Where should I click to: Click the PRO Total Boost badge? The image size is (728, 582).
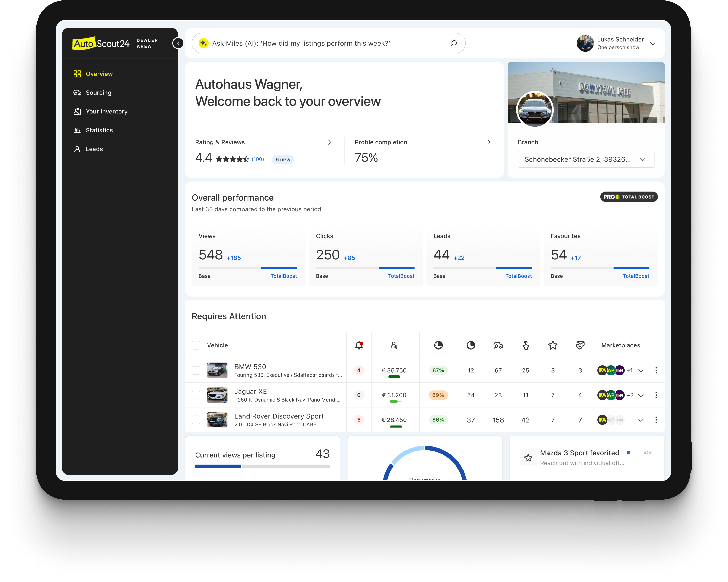(x=629, y=197)
